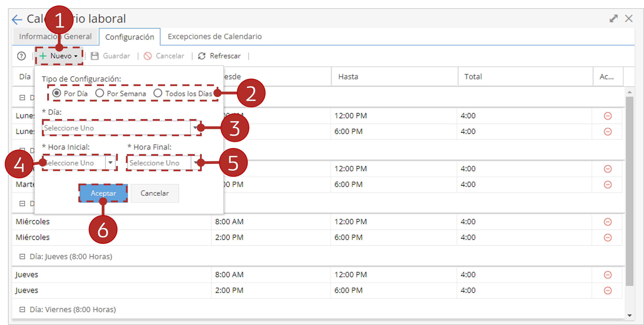Delete the Lunes 12:00 PM row
644x325 pixels.
point(608,116)
